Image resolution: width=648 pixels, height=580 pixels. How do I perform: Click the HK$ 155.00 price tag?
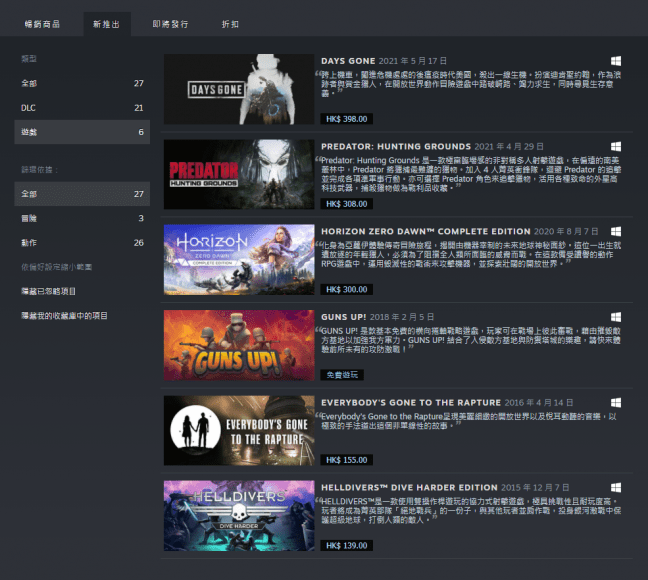point(346,460)
